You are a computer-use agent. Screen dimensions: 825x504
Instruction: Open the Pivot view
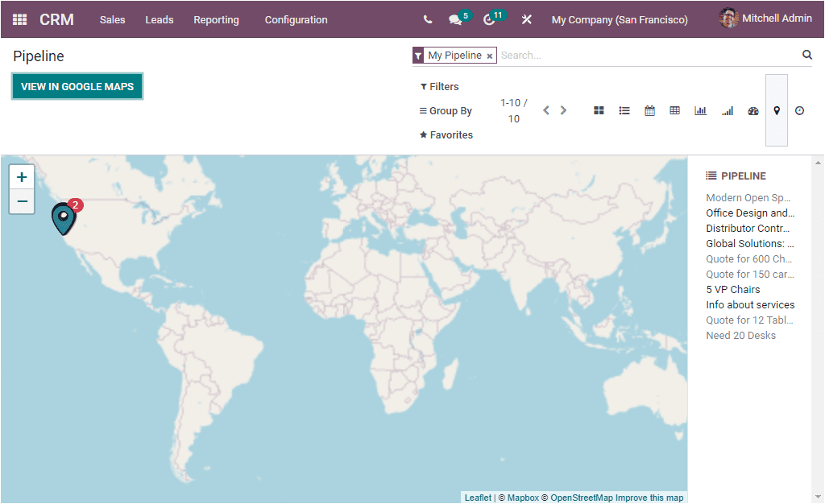pyautogui.click(x=674, y=110)
